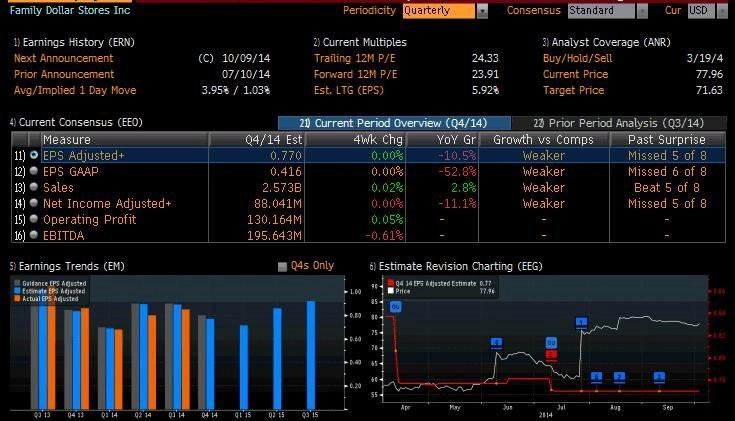Open Current Multiples section
735x421 pixels.
pos(360,42)
